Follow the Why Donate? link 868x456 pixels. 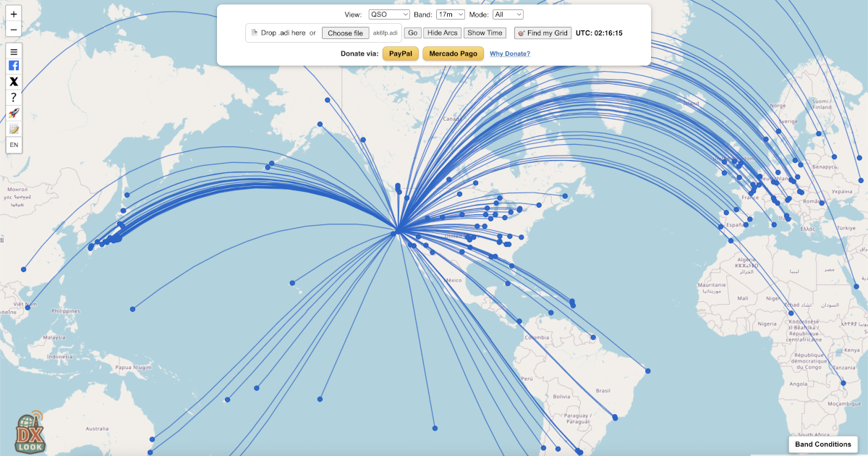click(x=510, y=54)
